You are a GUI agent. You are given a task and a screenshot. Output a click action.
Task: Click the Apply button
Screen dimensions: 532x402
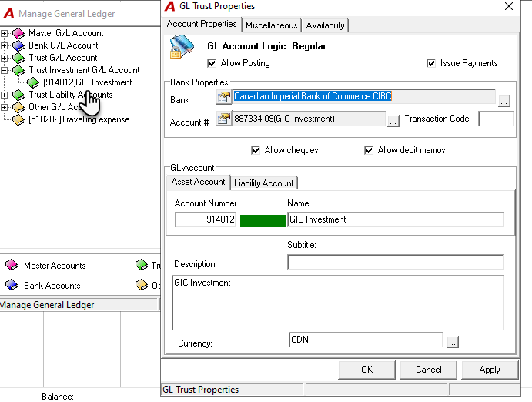pyautogui.click(x=490, y=370)
